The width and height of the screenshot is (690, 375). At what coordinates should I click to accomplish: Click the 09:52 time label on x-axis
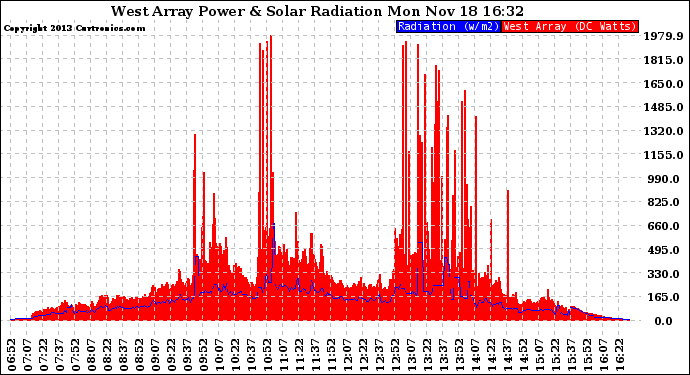204,355
